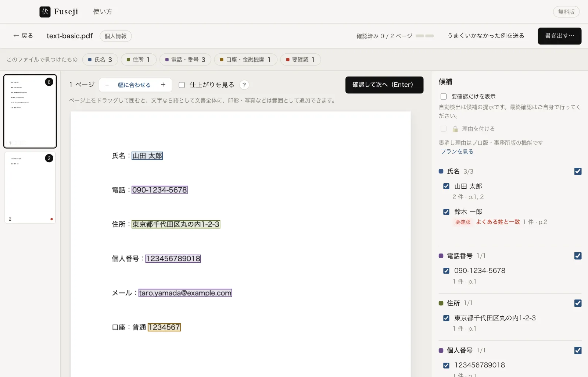Image resolution: width=588 pixels, height=377 pixels.
Task: Uncheck the 電話番号 group checkbox
Action: (578, 256)
